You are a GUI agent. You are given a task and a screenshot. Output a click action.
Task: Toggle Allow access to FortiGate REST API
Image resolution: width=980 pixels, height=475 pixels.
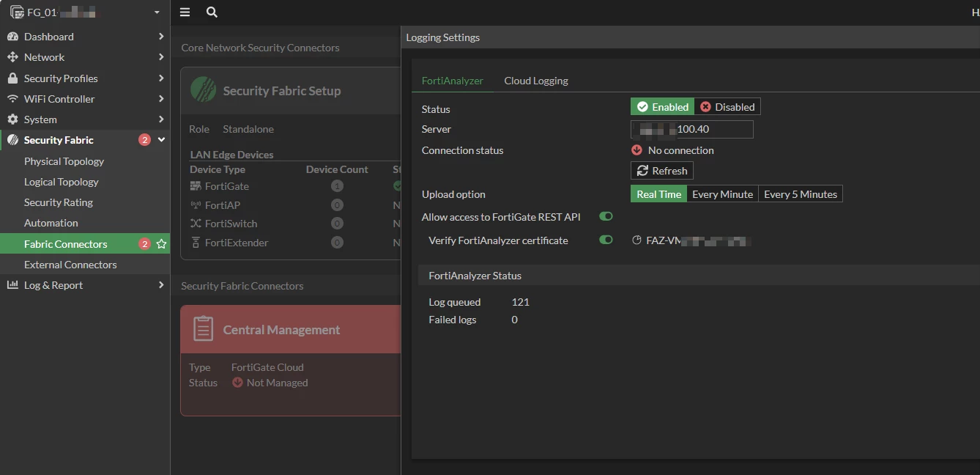click(x=606, y=217)
